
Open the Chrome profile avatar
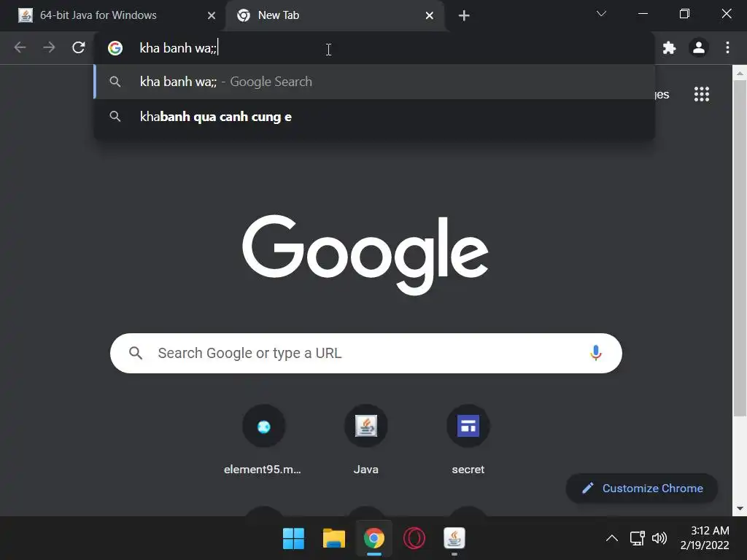pyautogui.click(x=698, y=47)
